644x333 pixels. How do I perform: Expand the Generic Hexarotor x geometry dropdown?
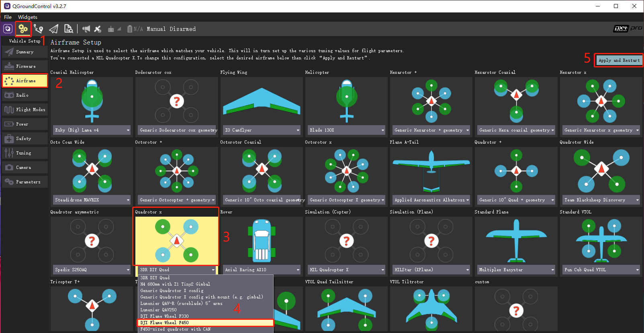coord(601,130)
